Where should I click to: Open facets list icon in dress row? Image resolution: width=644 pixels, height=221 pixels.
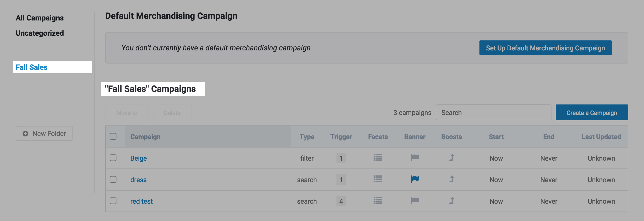[x=378, y=179]
